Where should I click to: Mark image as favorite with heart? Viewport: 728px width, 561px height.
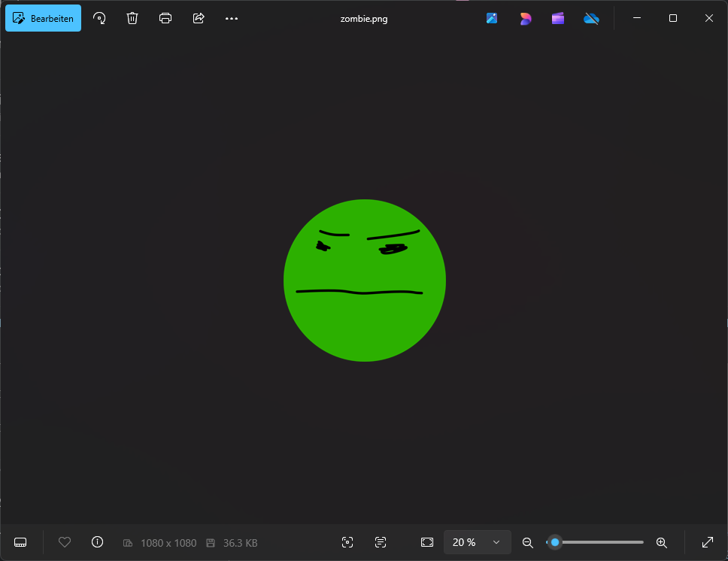click(x=65, y=542)
